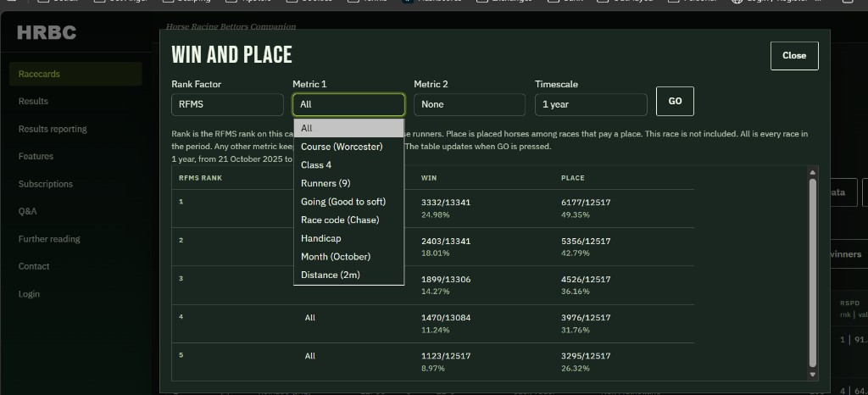The width and height of the screenshot is (868, 395).
Task: Select Month (October) option
Action: [348, 256]
